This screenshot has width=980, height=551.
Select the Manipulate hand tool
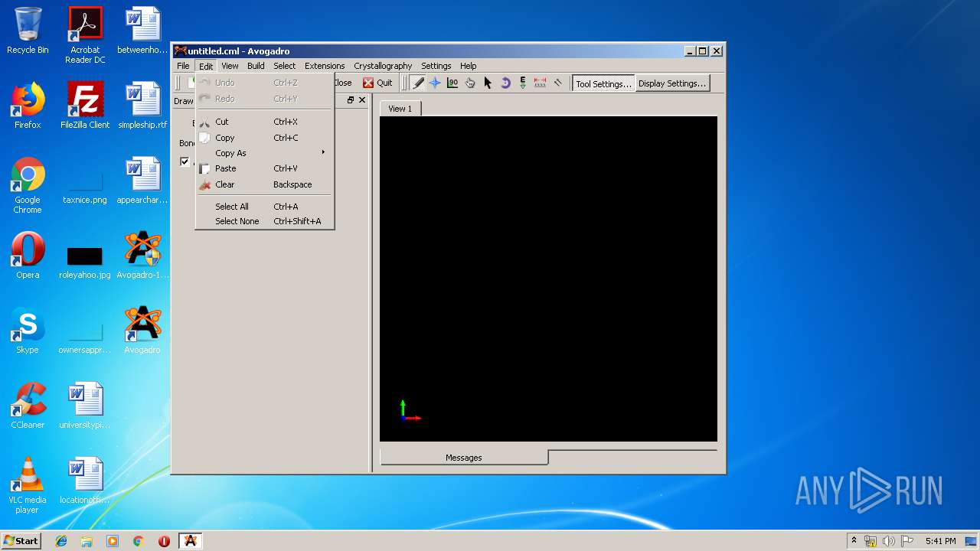pos(470,83)
